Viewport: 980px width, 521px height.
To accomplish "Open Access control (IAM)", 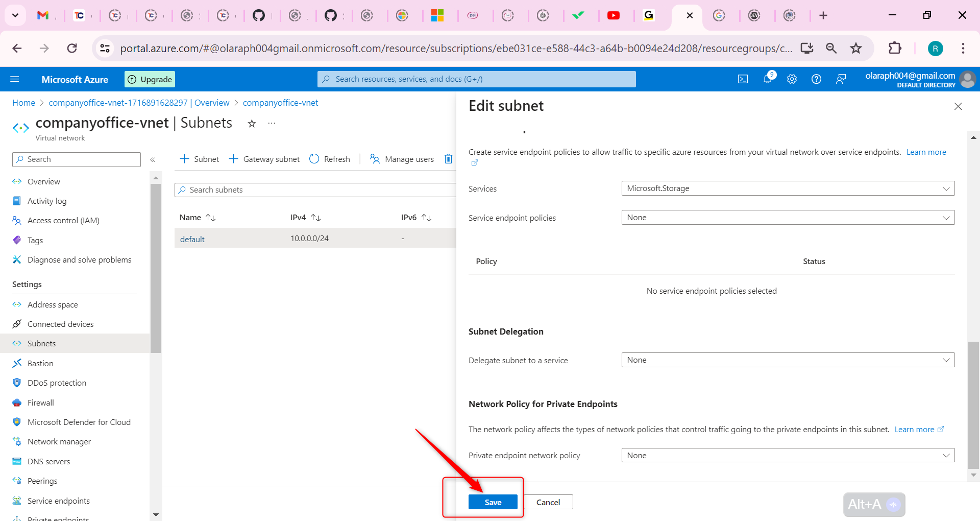I will tap(63, 221).
